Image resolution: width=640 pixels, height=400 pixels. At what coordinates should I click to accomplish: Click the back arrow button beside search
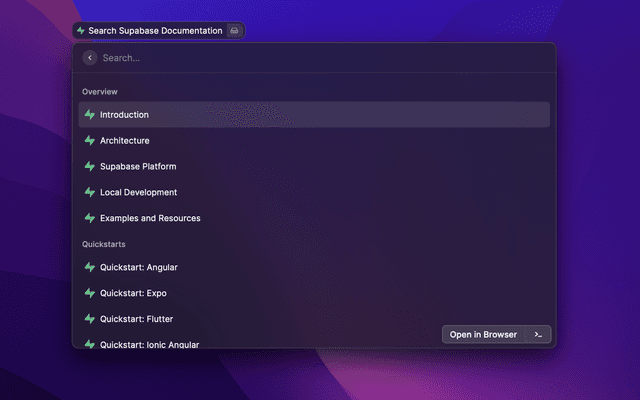point(90,58)
